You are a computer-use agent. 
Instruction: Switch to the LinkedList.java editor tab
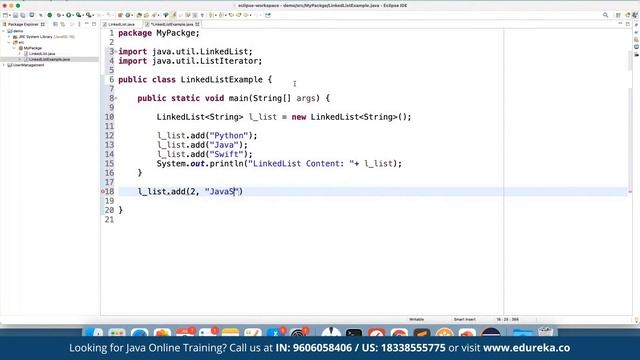point(121,24)
